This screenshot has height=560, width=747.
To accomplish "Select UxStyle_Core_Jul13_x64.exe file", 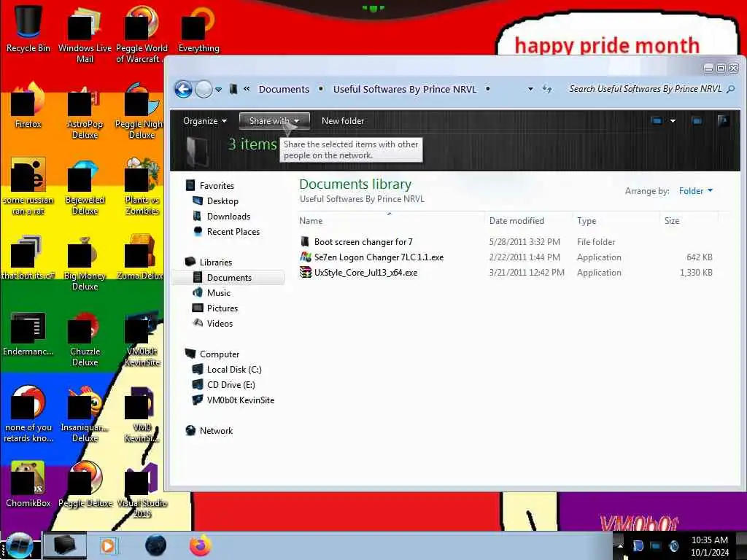I will [x=365, y=273].
